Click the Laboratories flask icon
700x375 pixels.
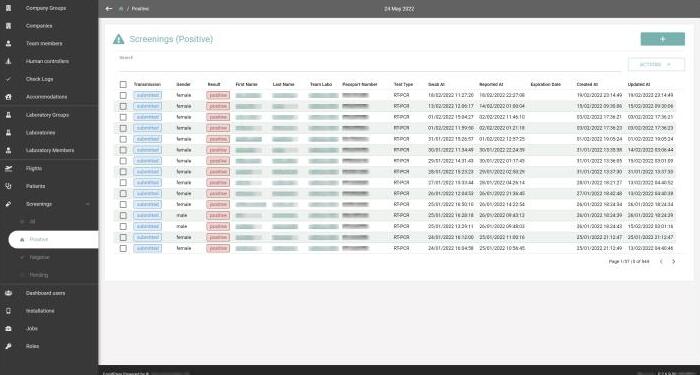pyautogui.click(x=8, y=133)
